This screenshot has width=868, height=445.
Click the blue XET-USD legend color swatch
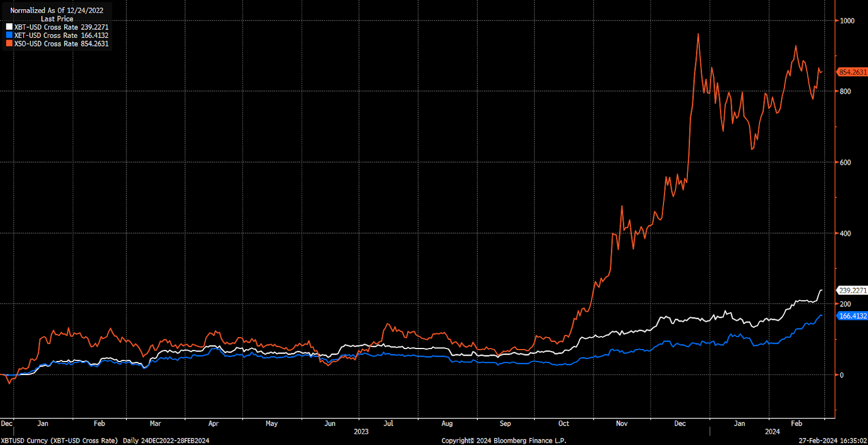(9, 35)
